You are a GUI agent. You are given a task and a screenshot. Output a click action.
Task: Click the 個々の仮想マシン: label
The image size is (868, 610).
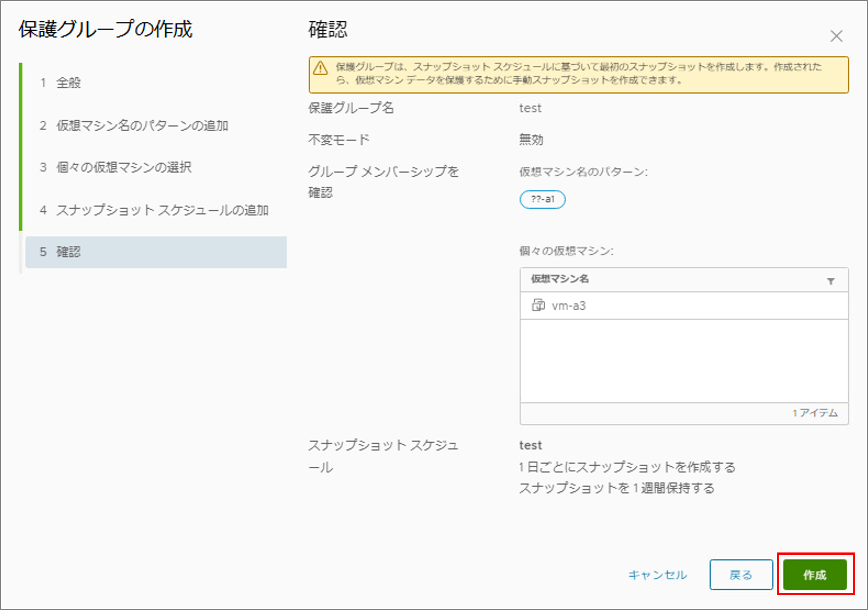(566, 251)
